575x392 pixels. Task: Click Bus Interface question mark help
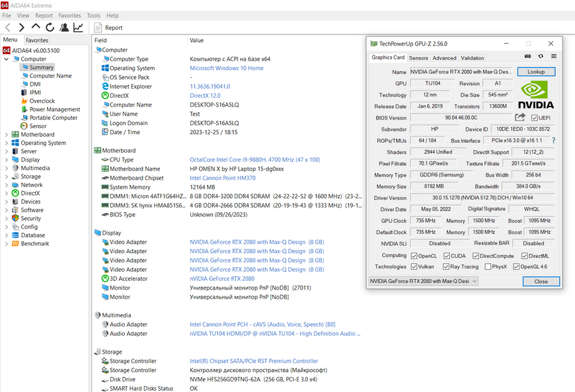tap(553, 140)
